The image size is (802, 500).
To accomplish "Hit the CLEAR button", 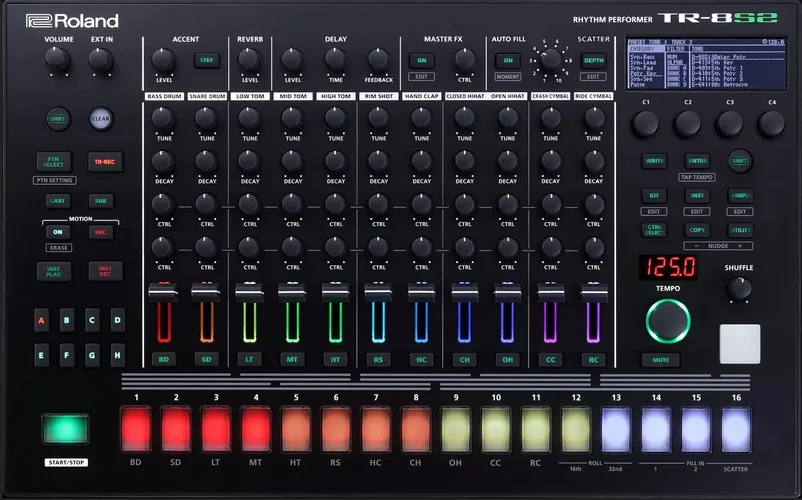I will (x=101, y=119).
